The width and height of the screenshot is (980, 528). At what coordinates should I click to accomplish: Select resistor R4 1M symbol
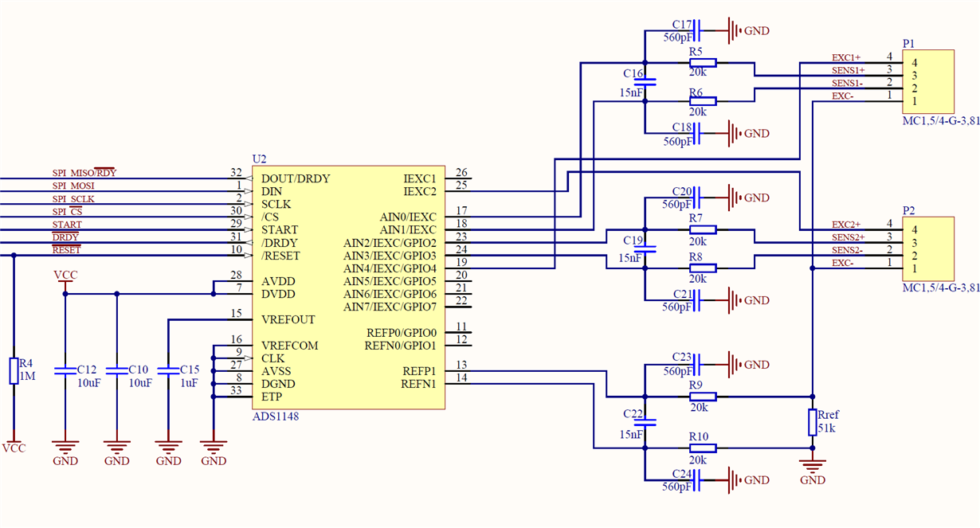pos(14,371)
